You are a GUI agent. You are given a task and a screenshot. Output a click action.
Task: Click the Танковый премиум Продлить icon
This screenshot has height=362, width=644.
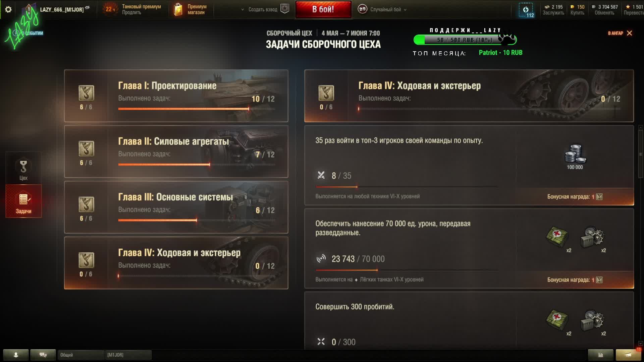tap(110, 9)
